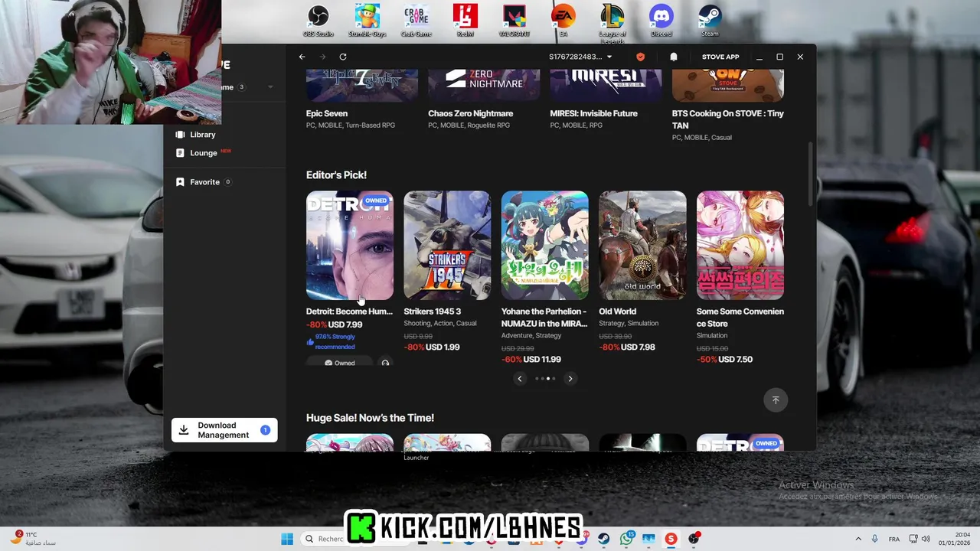This screenshot has width=980, height=551.
Task: Select the third Editor's Pick page dot
Action: (548, 379)
